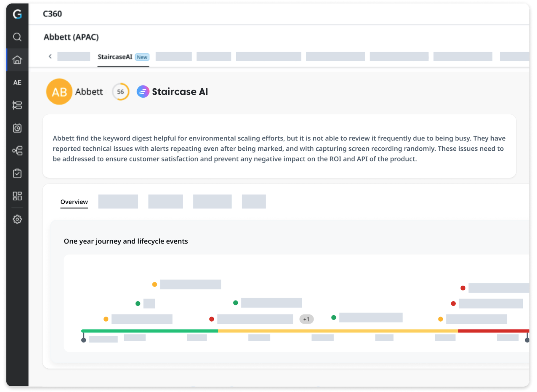Click the Abbett (APAC) heading
The height and width of the screenshot is (392, 537).
pyautogui.click(x=71, y=37)
